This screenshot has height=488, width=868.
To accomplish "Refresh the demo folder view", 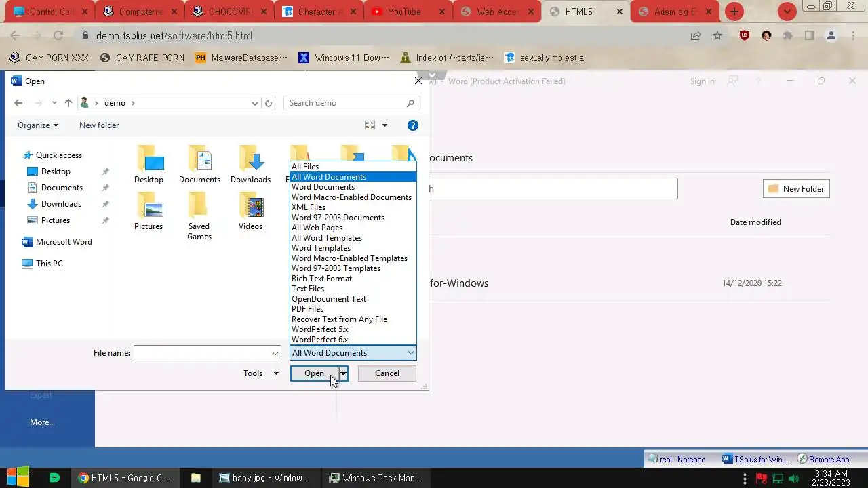I will tap(269, 103).
